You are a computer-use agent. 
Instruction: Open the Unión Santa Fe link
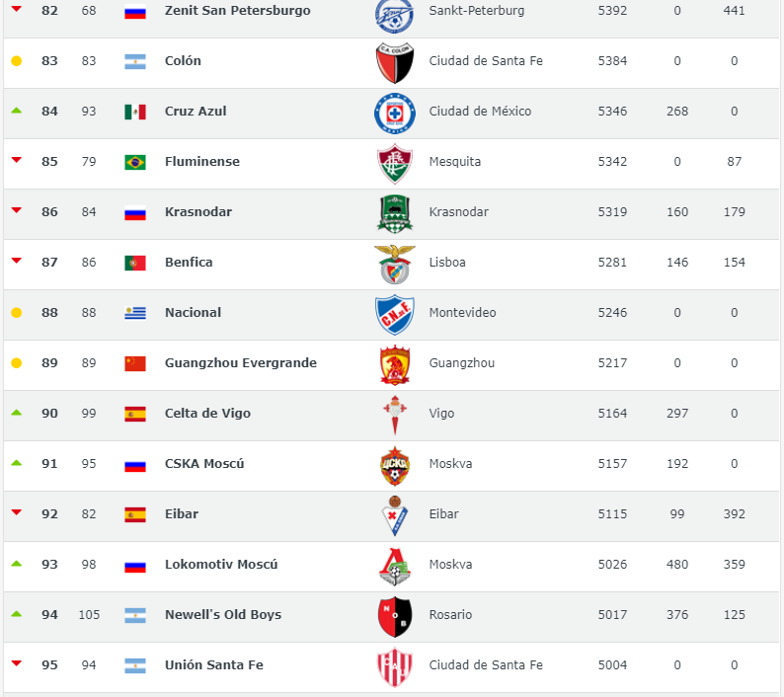point(214,665)
